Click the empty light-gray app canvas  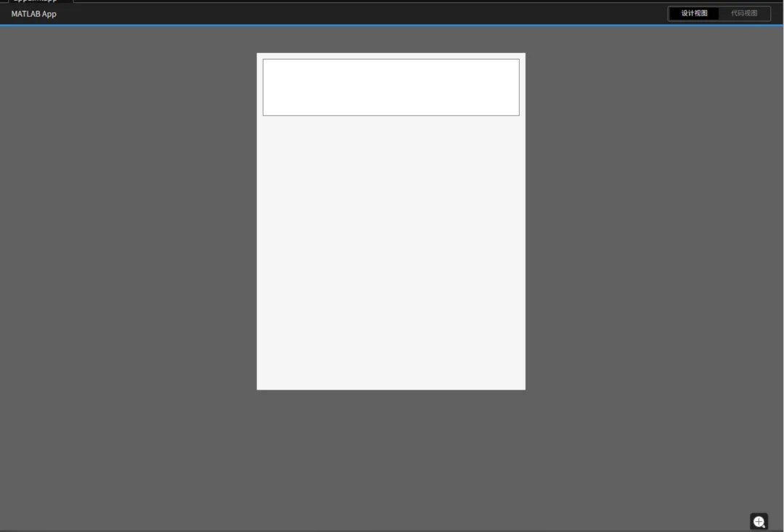pyautogui.click(x=391, y=253)
